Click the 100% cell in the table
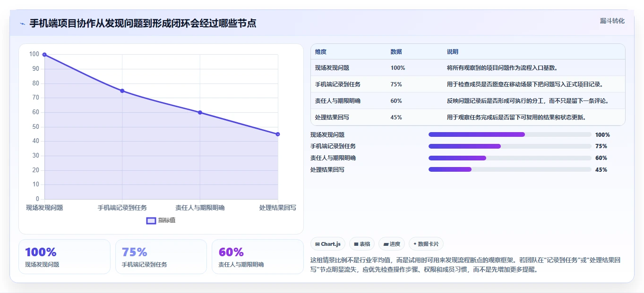The height and width of the screenshot is (293, 644). 398,68
